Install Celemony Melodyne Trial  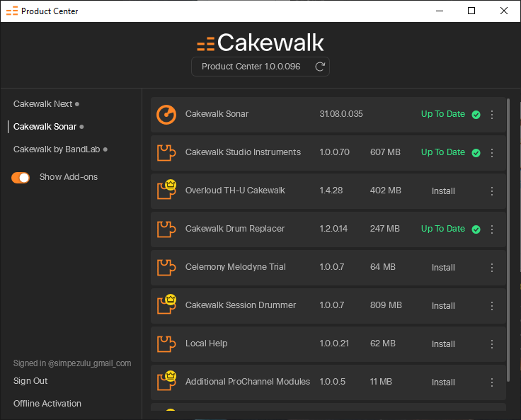pos(443,268)
